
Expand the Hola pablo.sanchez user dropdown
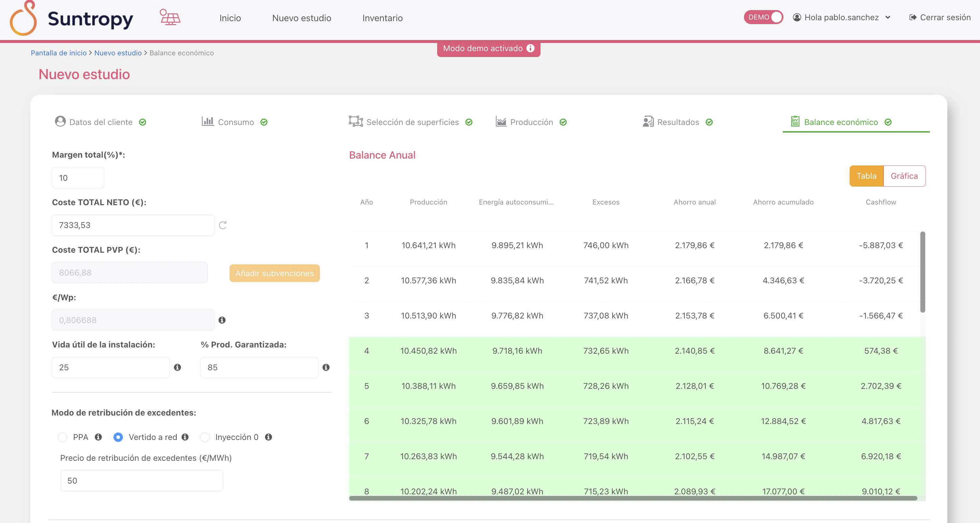(841, 18)
